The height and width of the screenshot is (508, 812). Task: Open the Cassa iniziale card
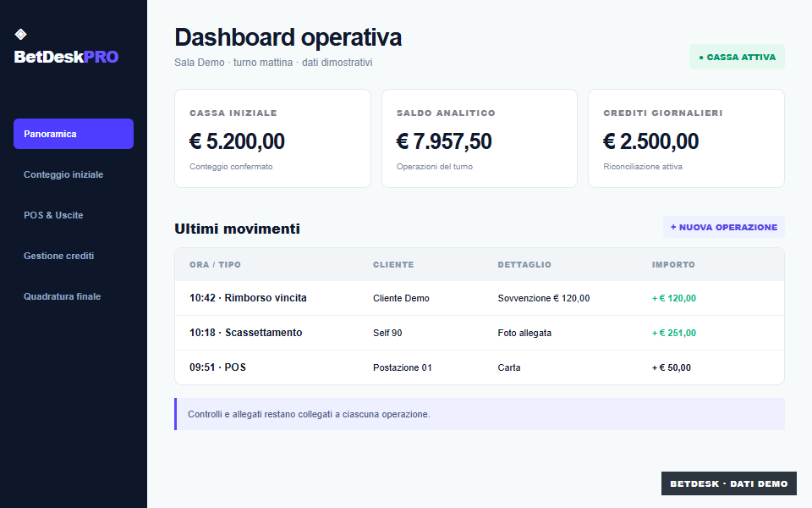[x=273, y=138]
